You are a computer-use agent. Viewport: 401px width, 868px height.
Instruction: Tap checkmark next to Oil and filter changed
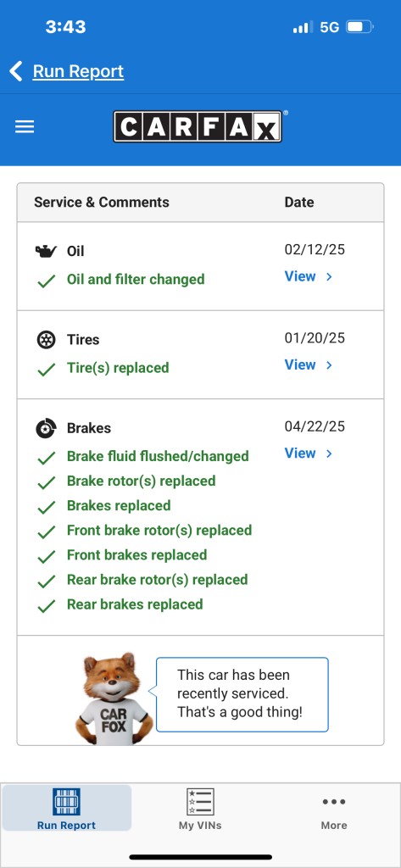[x=46, y=281]
